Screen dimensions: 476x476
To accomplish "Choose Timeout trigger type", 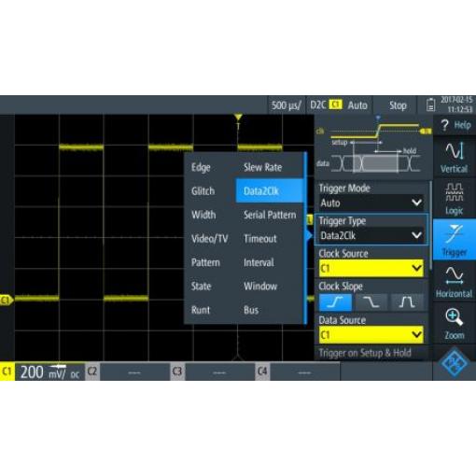I will (x=260, y=239).
